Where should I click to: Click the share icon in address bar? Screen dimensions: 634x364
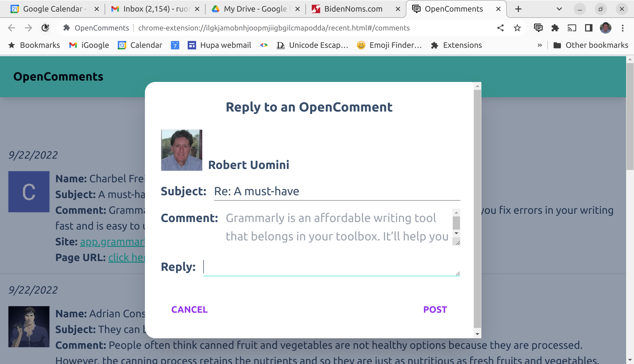point(500,28)
